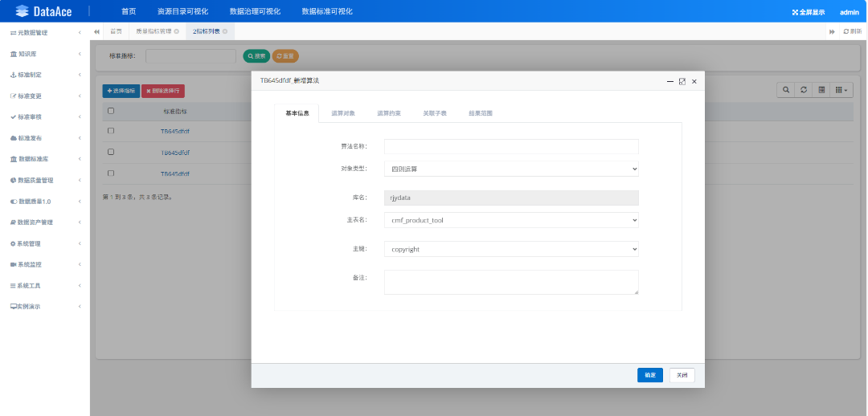Switch to the 运算对象 tab
This screenshot has width=868, height=416.
point(343,113)
